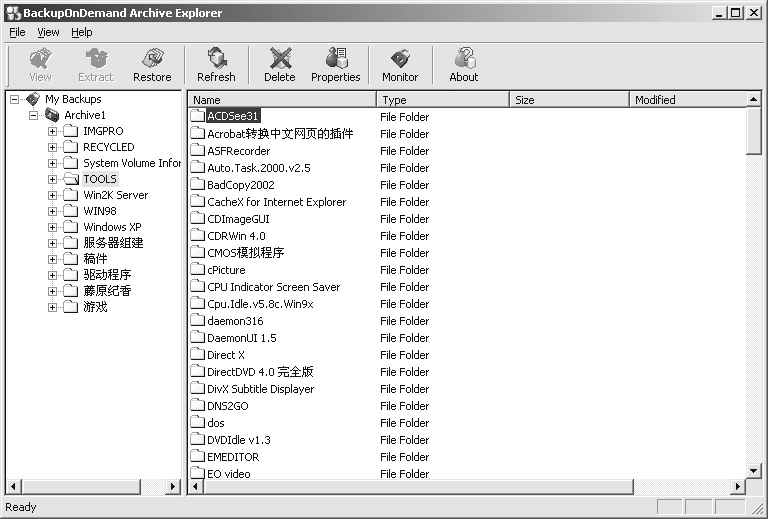This screenshot has width=768, height=519.
Task: Open the View menu
Action: 48,32
